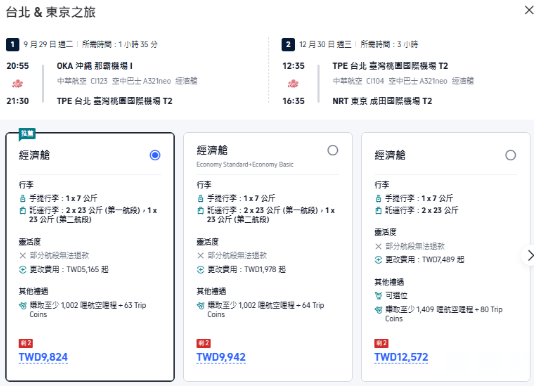Click checked baggage icon in TWD9,824 card
Screen dimensions: 534x386
[22, 211]
